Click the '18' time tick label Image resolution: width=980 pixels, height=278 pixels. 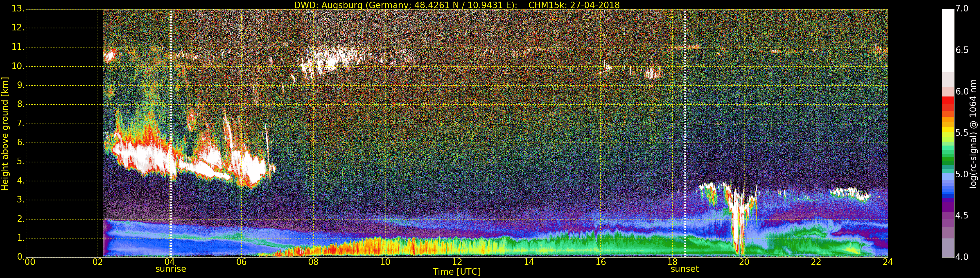[673, 262]
